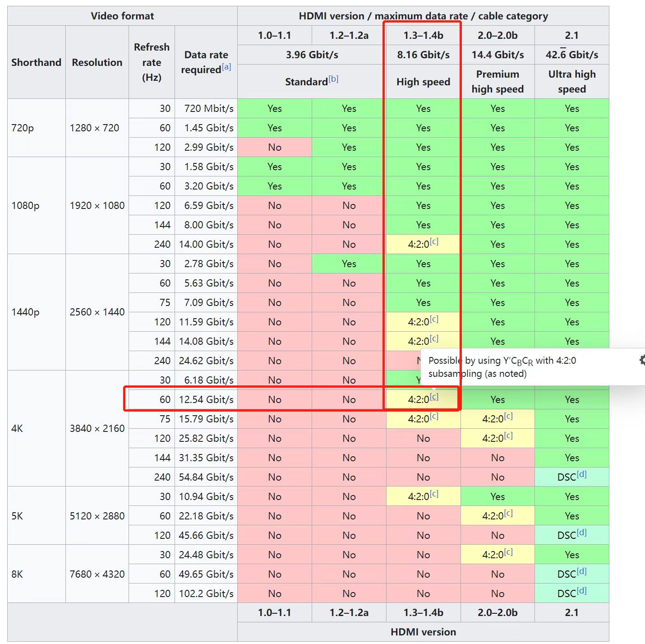
Task: Click footnote [c] in the highlighted 4K 60 Hz row
Action: point(434,397)
